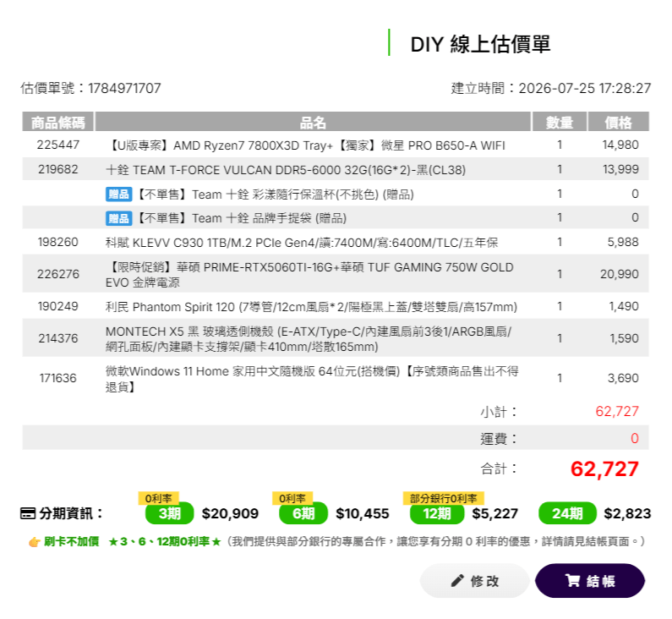Click the 0利率 label above 3期
Image resolution: width=672 pixels, height=619 pixels.
159,498
